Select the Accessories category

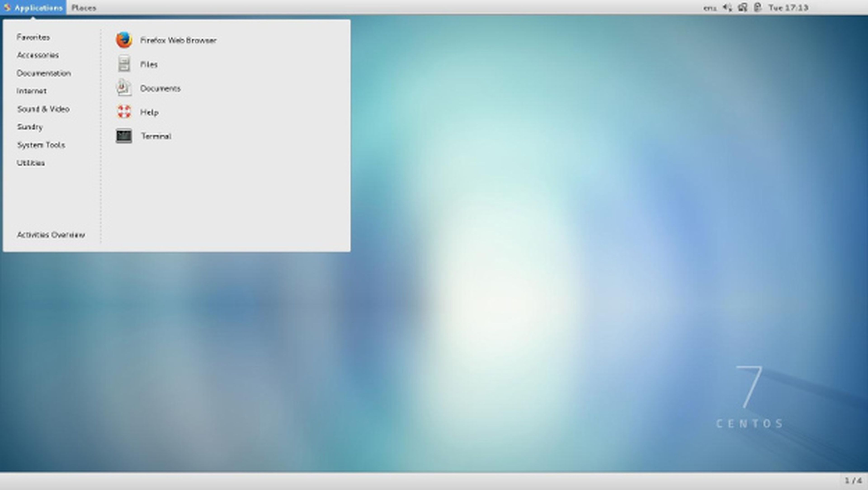[x=38, y=55]
